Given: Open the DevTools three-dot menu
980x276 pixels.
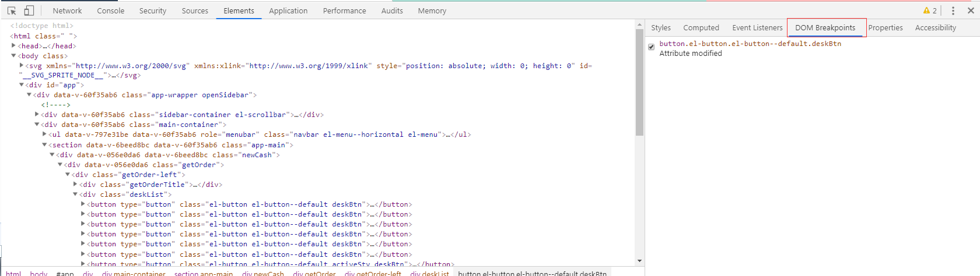Looking at the screenshot, I should click(953, 10).
